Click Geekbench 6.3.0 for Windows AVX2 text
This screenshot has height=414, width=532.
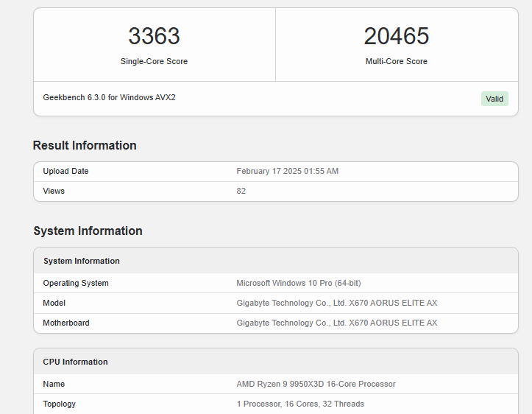(109, 97)
